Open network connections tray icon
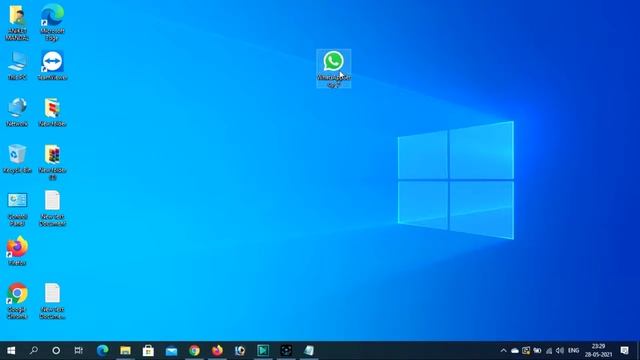The image size is (640, 360). pos(549,351)
